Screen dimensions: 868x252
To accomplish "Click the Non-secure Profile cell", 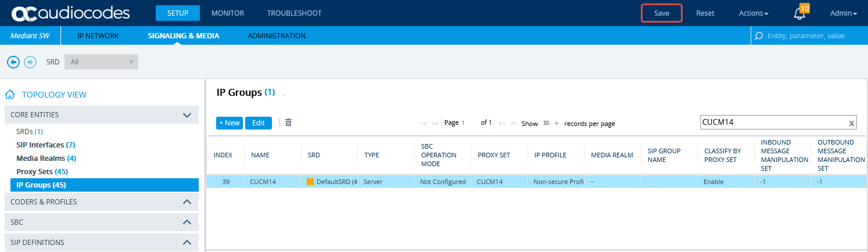I will click(x=556, y=182).
